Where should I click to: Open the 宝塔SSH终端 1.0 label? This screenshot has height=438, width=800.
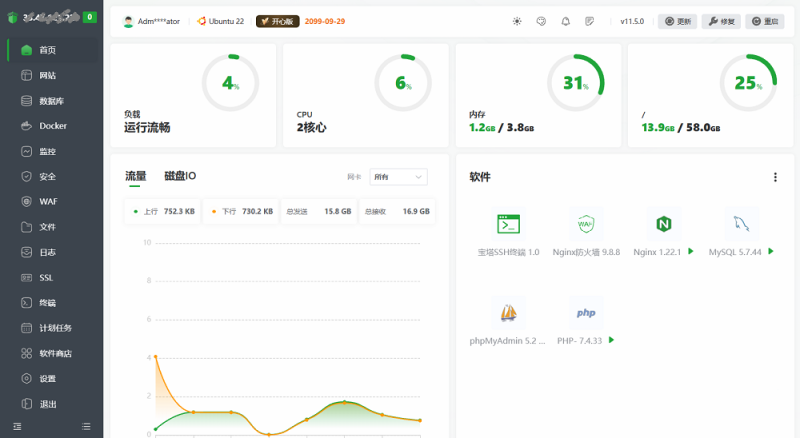[508, 252]
